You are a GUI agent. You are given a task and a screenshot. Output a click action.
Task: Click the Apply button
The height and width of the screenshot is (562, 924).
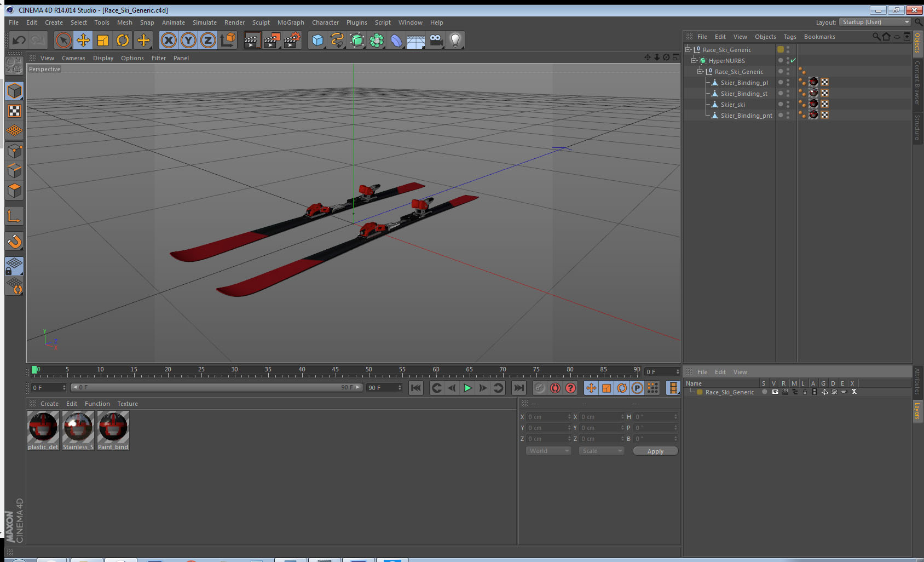(655, 451)
